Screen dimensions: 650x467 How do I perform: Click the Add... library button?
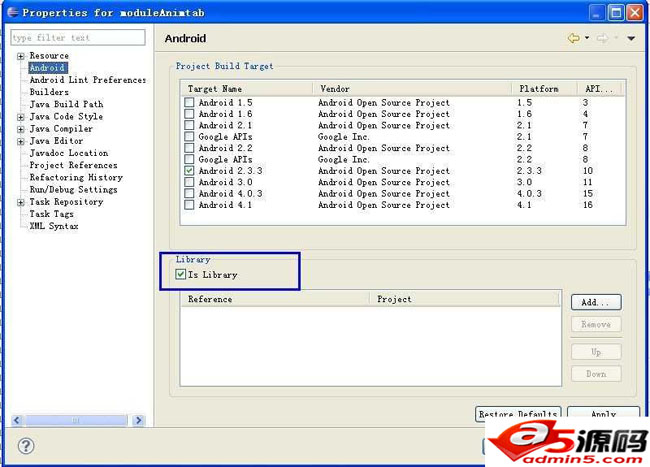click(x=596, y=302)
